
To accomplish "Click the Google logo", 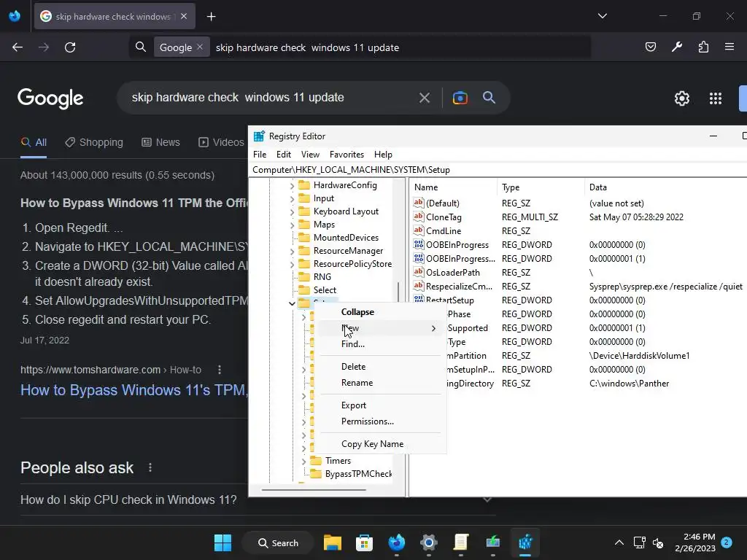I will click(50, 98).
